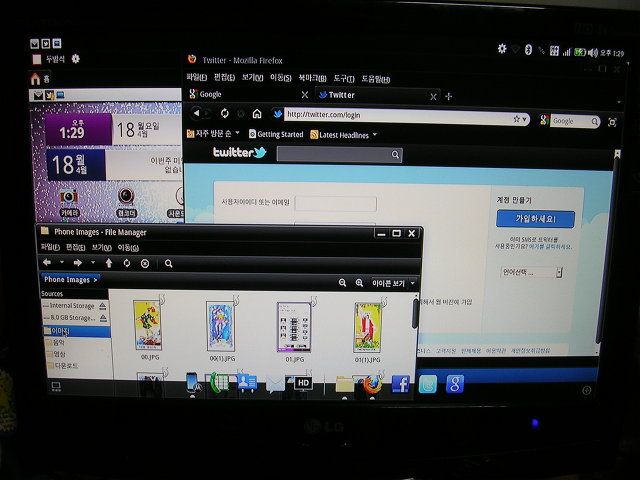Open the Google dock icon
640x480 pixels.
coord(455,384)
